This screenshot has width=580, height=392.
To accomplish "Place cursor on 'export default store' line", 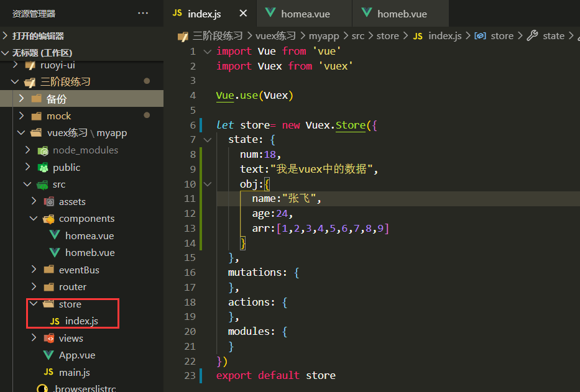I will click(x=275, y=375).
